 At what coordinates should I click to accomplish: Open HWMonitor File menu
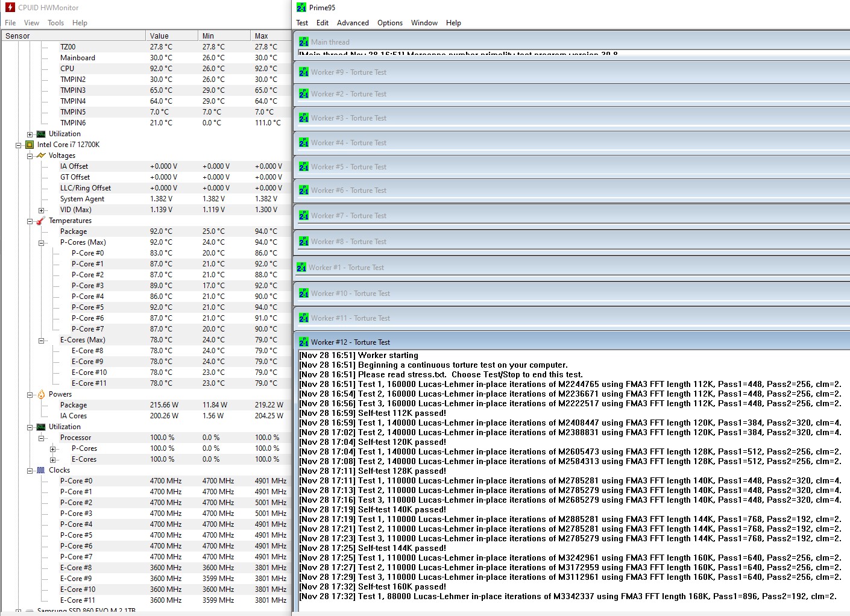[x=10, y=23]
